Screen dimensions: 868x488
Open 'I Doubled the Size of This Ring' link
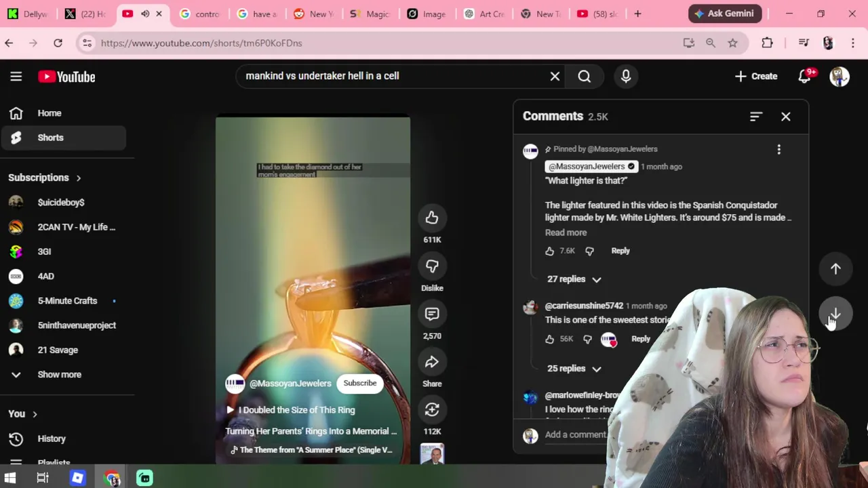pos(291,410)
